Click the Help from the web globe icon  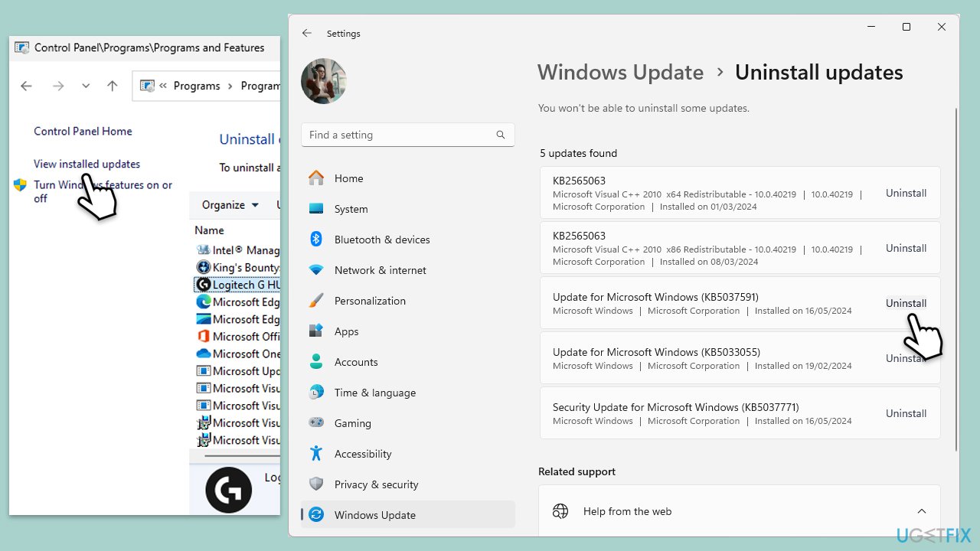[x=560, y=511]
